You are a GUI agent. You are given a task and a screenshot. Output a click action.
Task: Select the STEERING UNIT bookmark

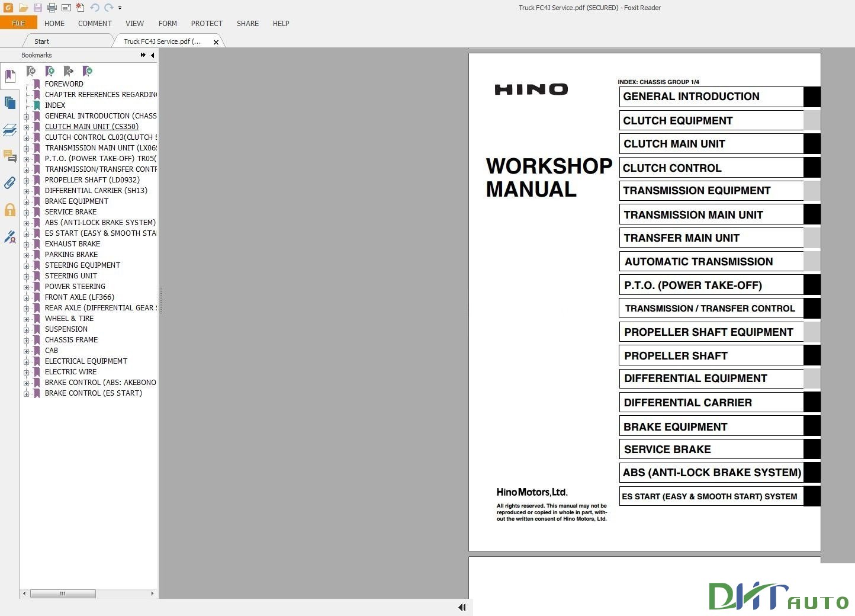(71, 275)
